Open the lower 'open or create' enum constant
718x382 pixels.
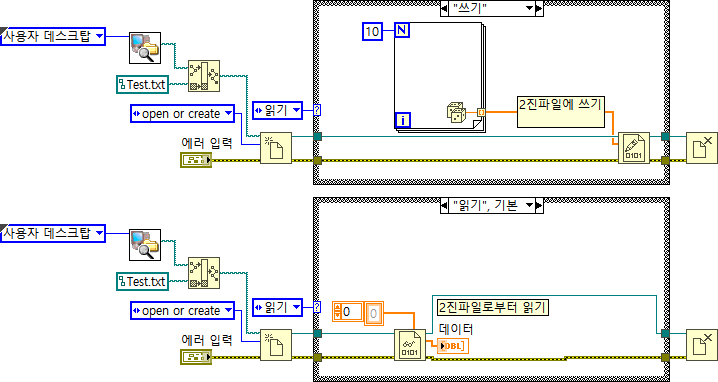[x=182, y=311]
